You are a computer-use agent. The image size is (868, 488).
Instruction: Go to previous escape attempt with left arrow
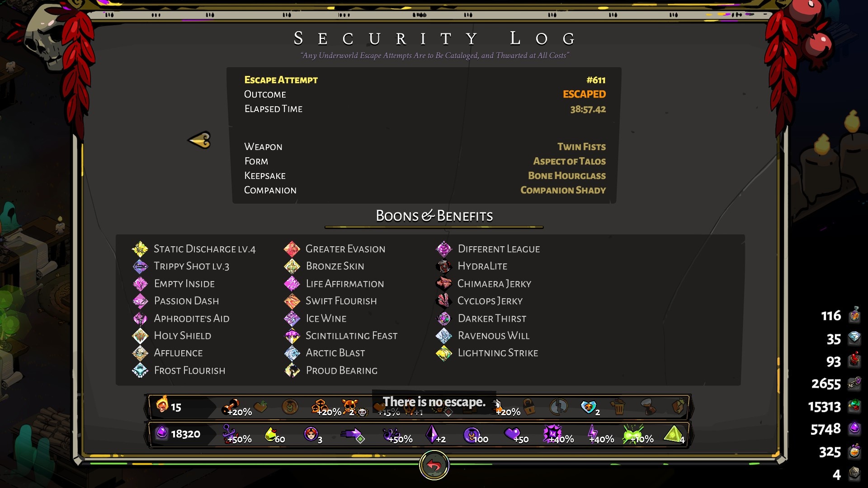pyautogui.click(x=199, y=140)
